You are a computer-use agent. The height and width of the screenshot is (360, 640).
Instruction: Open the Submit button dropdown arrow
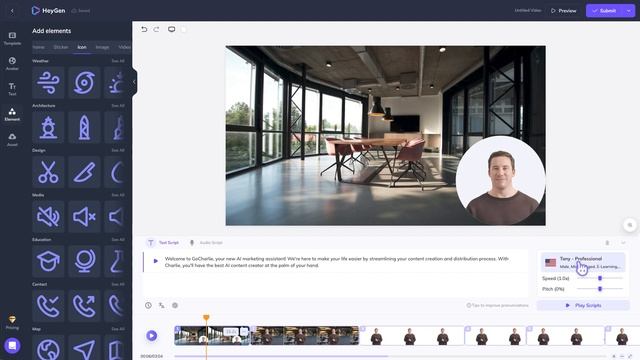(x=629, y=11)
